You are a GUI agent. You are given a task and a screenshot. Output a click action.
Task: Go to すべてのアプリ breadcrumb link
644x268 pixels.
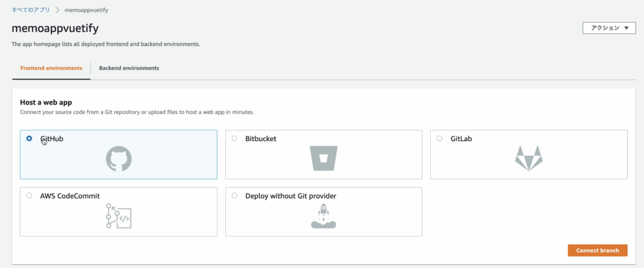click(x=30, y=9)
